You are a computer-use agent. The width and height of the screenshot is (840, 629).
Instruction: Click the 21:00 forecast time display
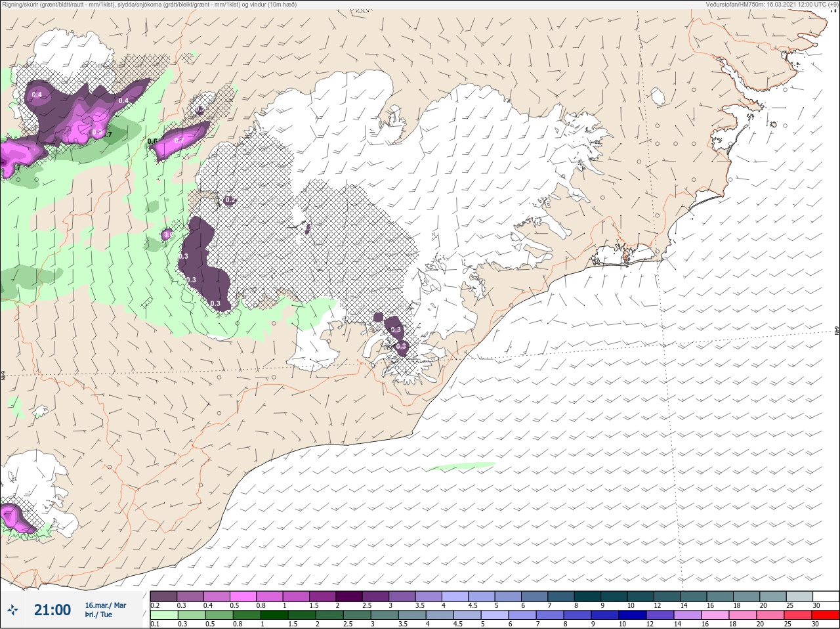coord(52,610)
